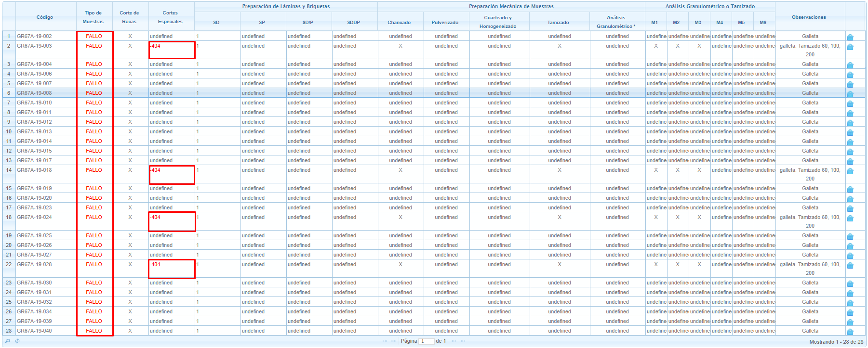Click the Chancado X mark in row GR67A-19-003
The width and height of the screenshot is (868, 348).
pos(401,46)
